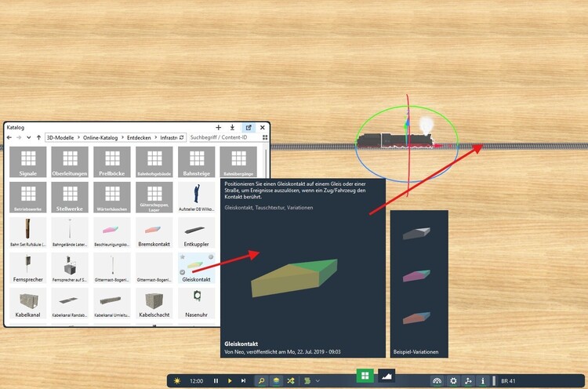Image resolution: width=588 pixels, height=389 pixels.
Task: Click the green catalog grid button
Action: (365, 376)
